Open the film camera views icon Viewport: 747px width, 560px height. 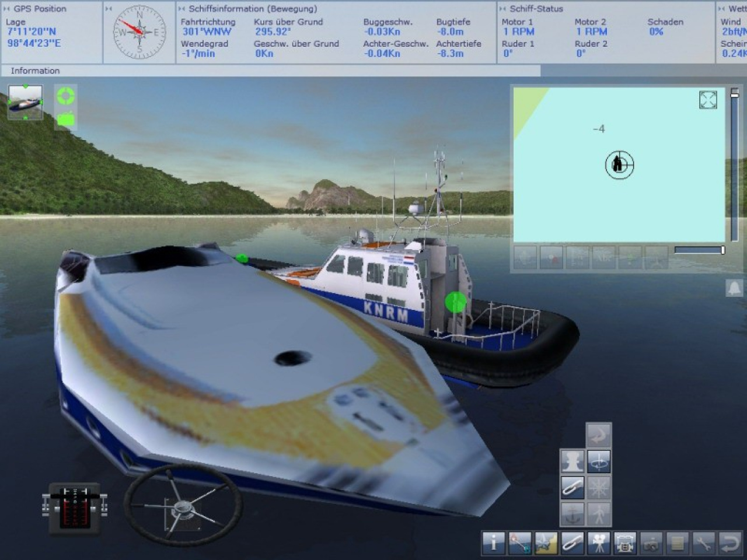(599, 543)
